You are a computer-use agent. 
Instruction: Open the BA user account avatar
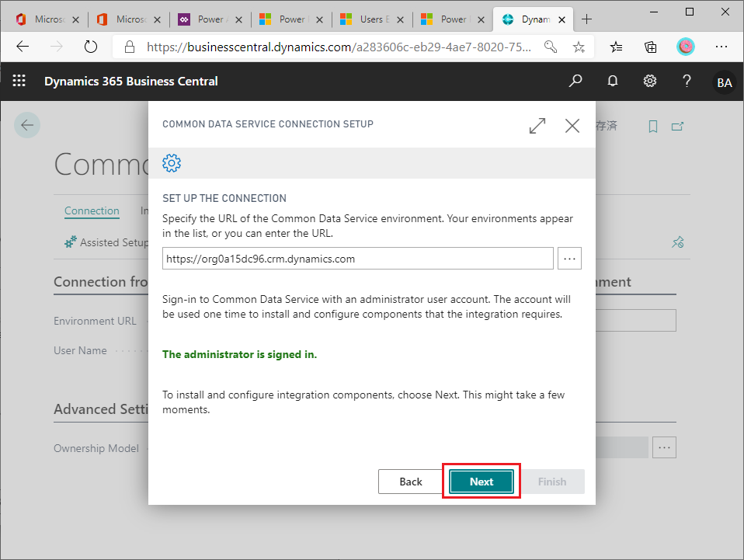[x=724, y=82]
